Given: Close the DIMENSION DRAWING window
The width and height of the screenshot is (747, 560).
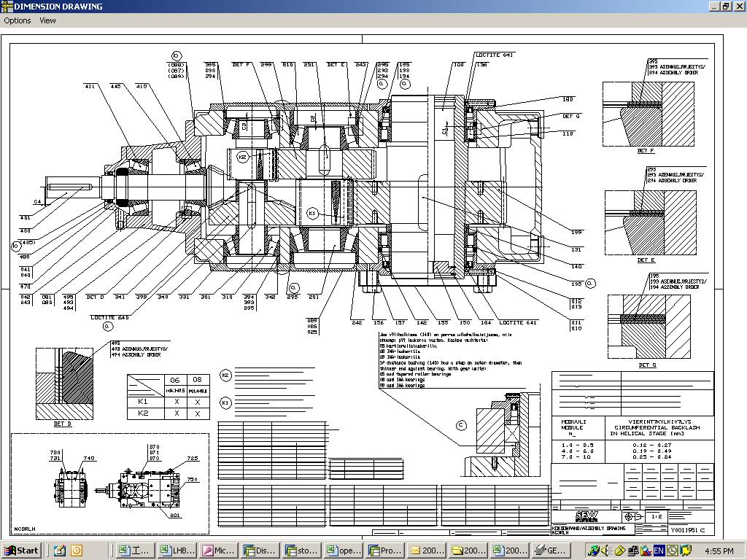Looking at the screenshot, I should [x=738, y=7].
